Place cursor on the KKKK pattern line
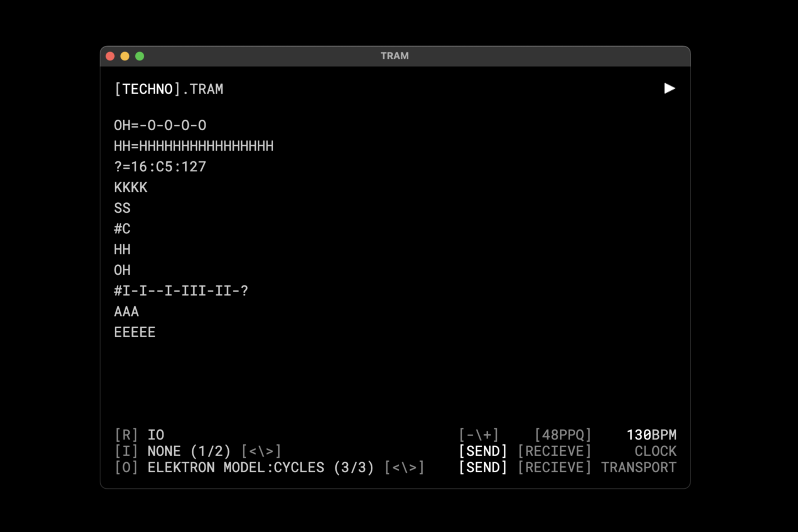 [x=131, y=188]
